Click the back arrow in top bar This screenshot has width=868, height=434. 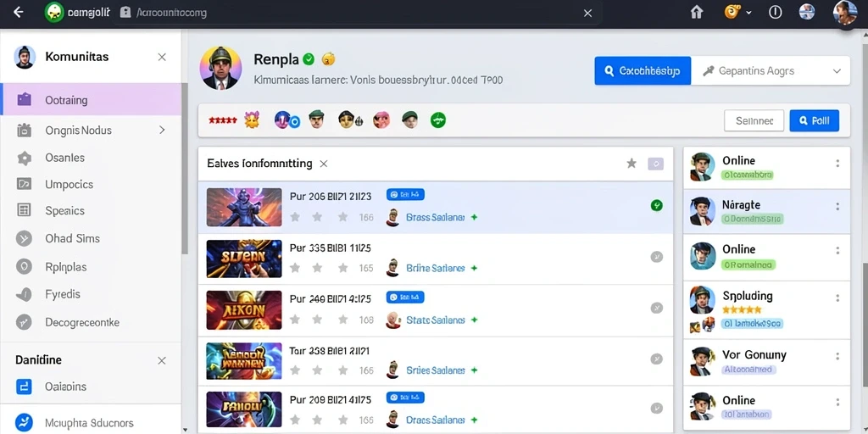(x=19, y=12)
